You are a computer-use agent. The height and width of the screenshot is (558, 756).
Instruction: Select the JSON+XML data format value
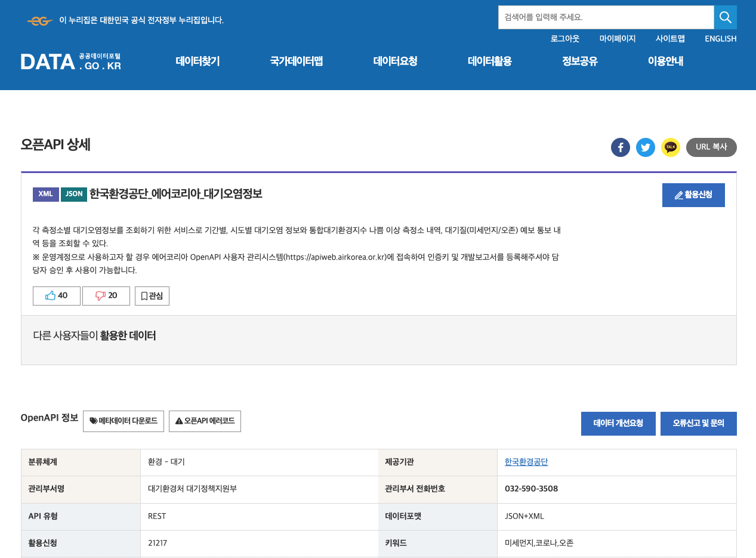click(x=524, y=516)
